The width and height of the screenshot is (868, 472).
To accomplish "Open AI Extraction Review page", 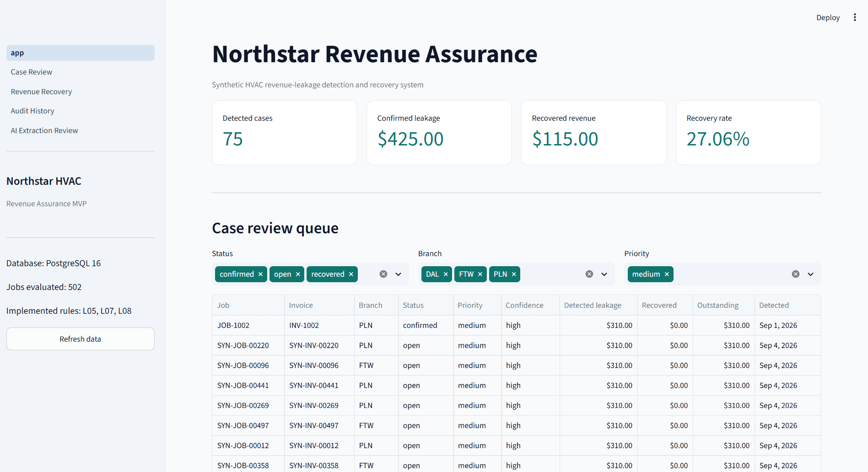I will coord(81,130).
